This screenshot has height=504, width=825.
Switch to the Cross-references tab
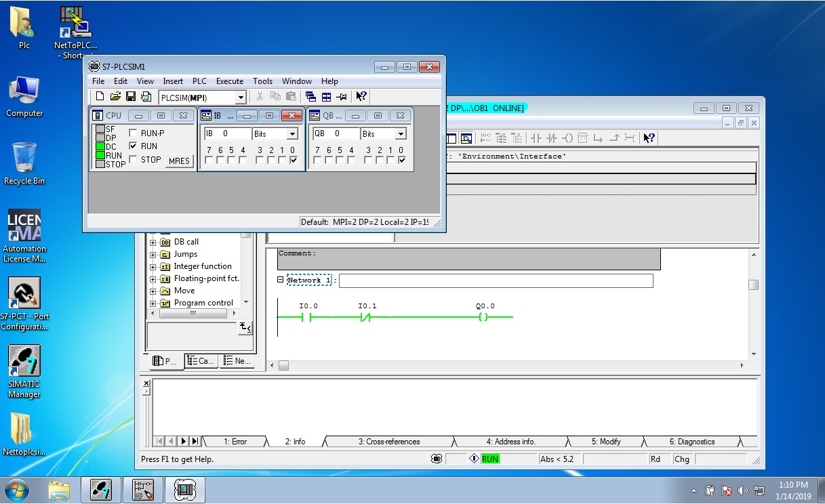(x=388, y=442)
